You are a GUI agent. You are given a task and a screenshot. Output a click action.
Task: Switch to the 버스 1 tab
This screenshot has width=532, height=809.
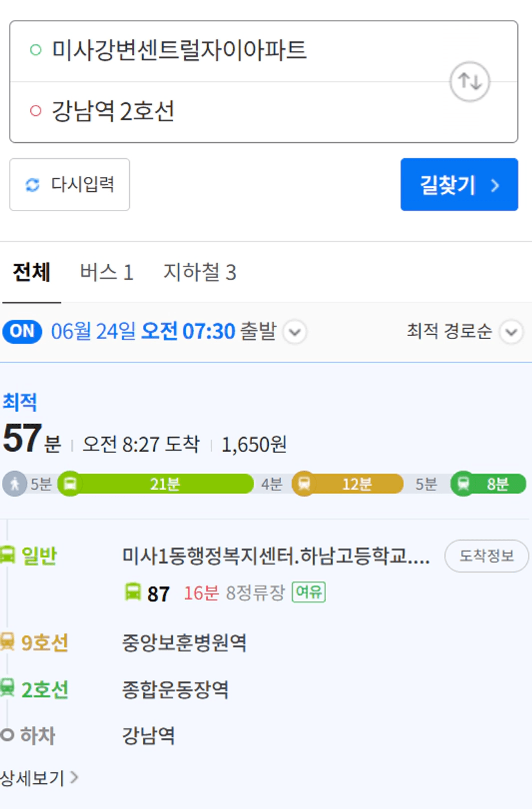tap(107, 273)
